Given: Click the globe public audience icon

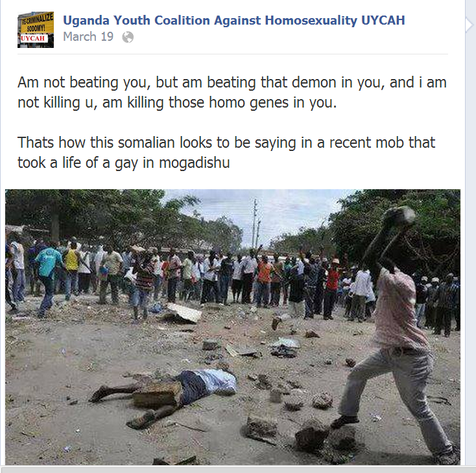Looking at the screenshot, I should pos(128,38).
